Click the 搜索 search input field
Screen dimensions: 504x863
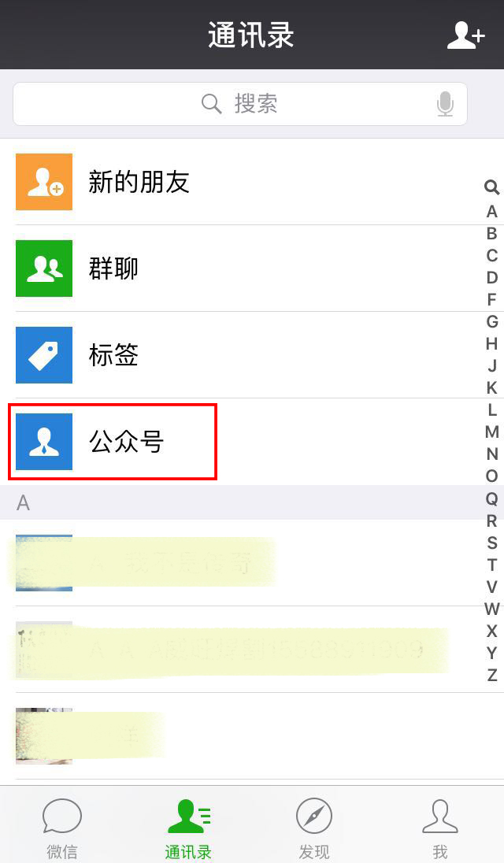click(x=240, y=104)
